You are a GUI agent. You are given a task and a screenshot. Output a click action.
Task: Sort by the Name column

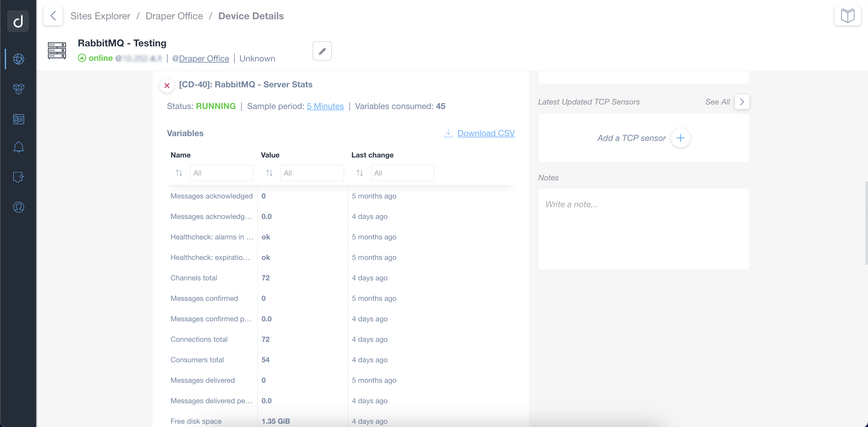(179, 173)
